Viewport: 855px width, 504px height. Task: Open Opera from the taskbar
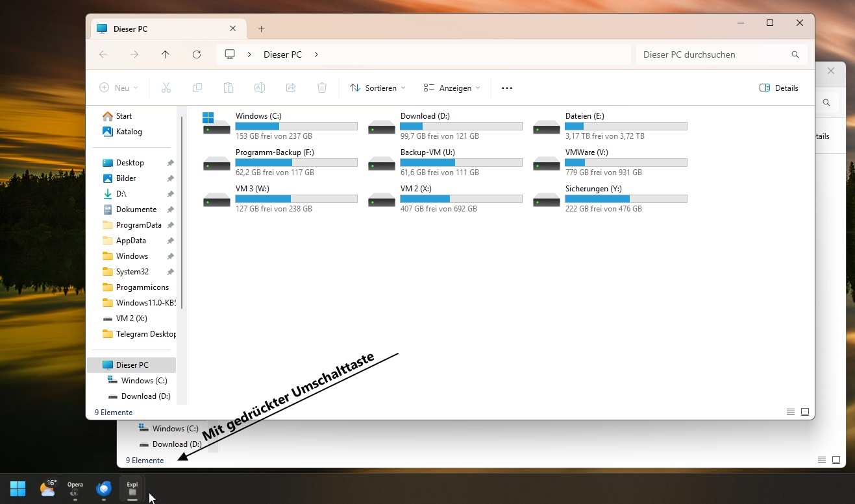point(75,488)
